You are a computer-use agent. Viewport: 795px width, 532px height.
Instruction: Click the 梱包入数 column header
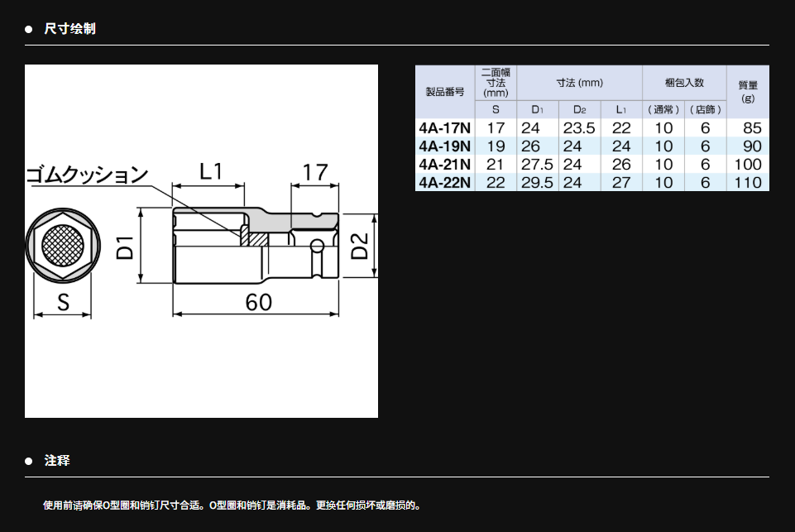click(684, 83)
